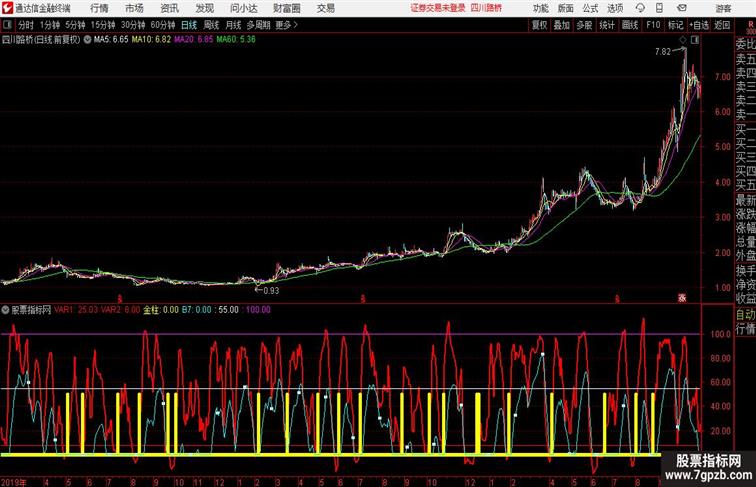Open the customer service headset icon

[640, 8]
